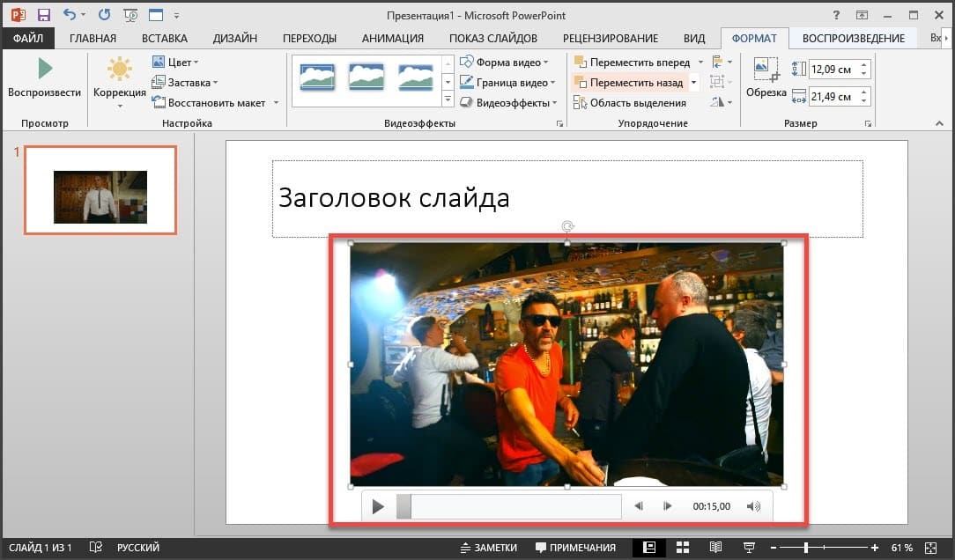Open the Rotate objects icon dropdown
The width and height of the screenshot is (955, 560).
(x=722, y=102)
